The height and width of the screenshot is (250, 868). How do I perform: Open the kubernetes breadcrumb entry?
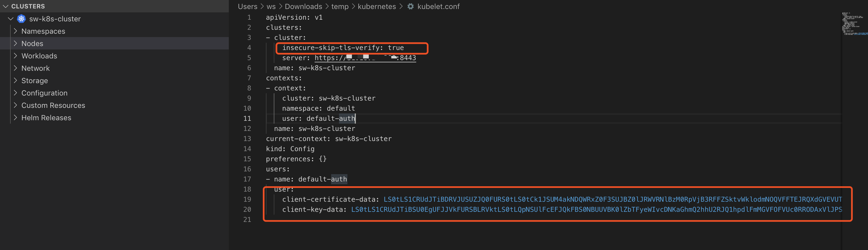pyautogui.click(x=377, y=6)
